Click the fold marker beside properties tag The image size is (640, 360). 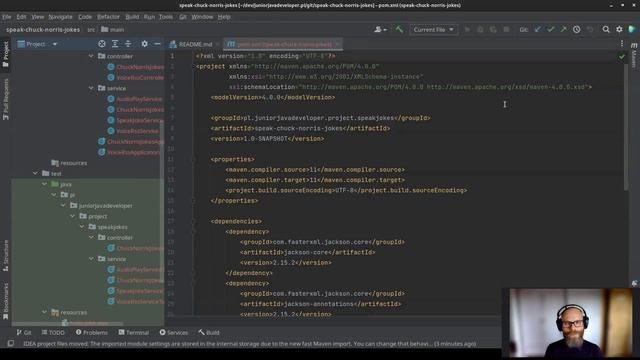pos(194,159)
